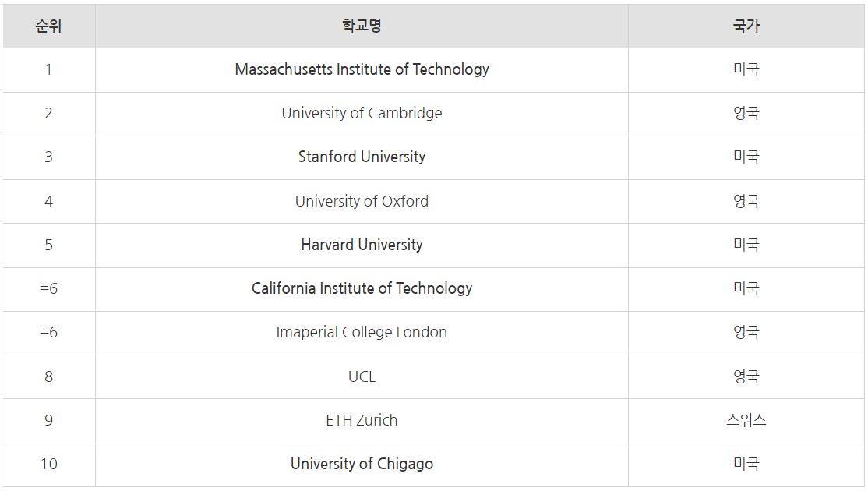Click Imaperial College London entry
This screenshot has width=868, height=491.
pyautogui.click(x=362, y=332)
